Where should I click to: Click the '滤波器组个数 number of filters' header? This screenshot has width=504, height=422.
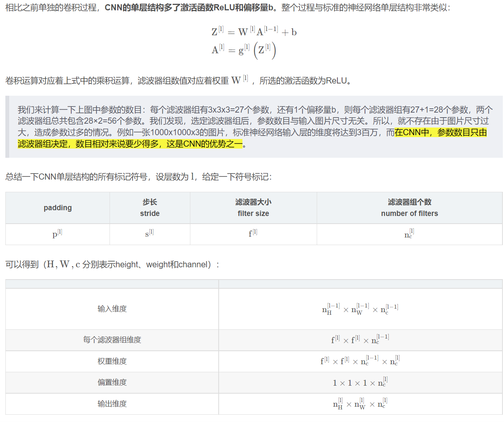409,208
